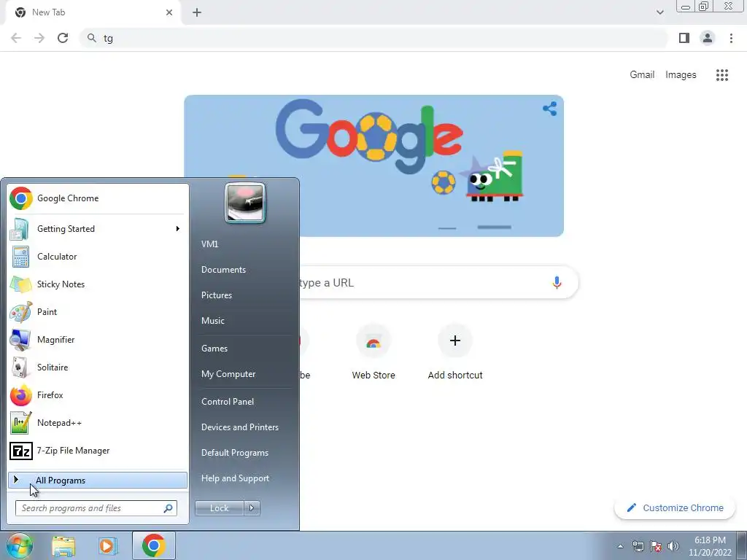Launch Firefox from the Start menu
The height and width of the screenshot is (560, 747).
[98, 394]
